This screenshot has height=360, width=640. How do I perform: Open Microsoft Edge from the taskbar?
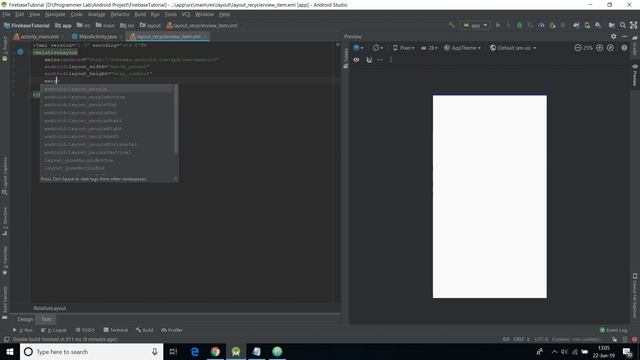click(x=195, y=351)
